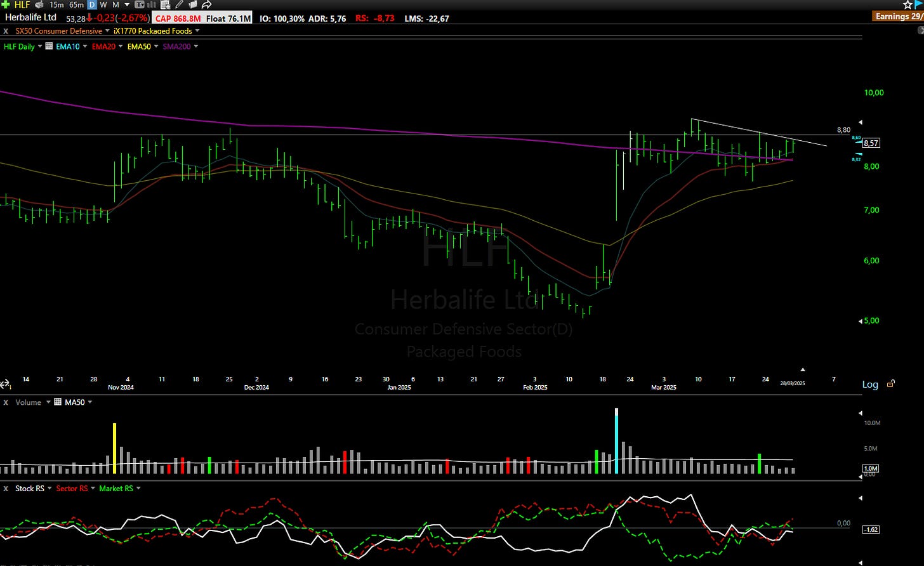Click the IO: 100,30% value
Viewport: 924px width, 566px height.
(x=282, y=18)
